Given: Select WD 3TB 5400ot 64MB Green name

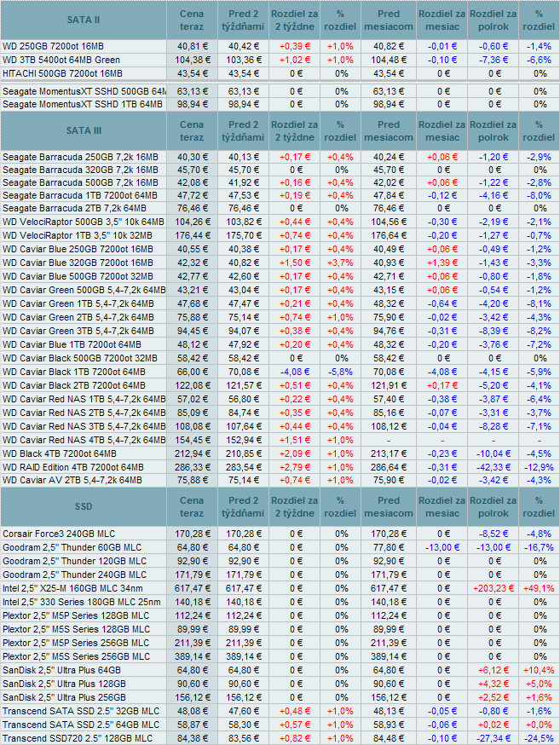Looking at the screenshot, I should 61,60.
